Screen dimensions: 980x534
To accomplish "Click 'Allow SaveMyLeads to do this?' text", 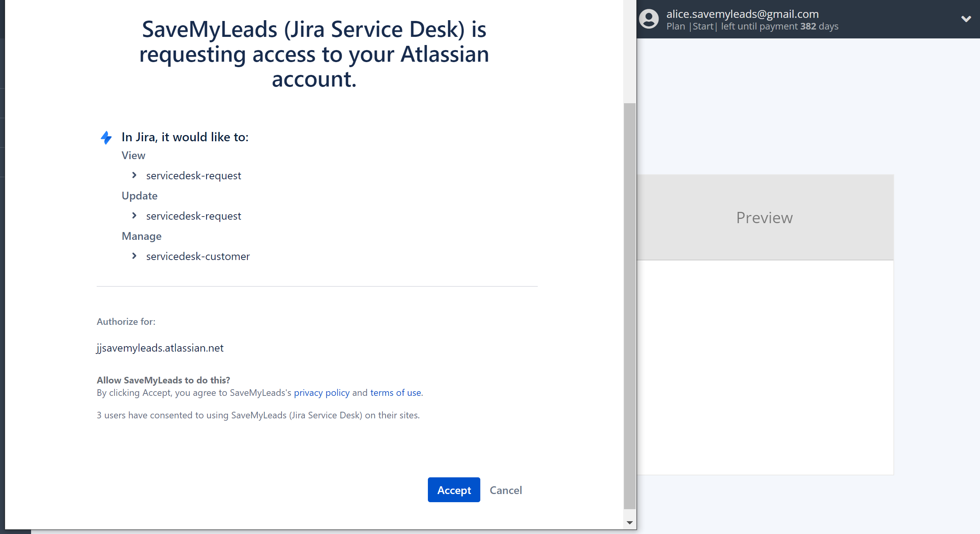I will (x=163, y=380).
